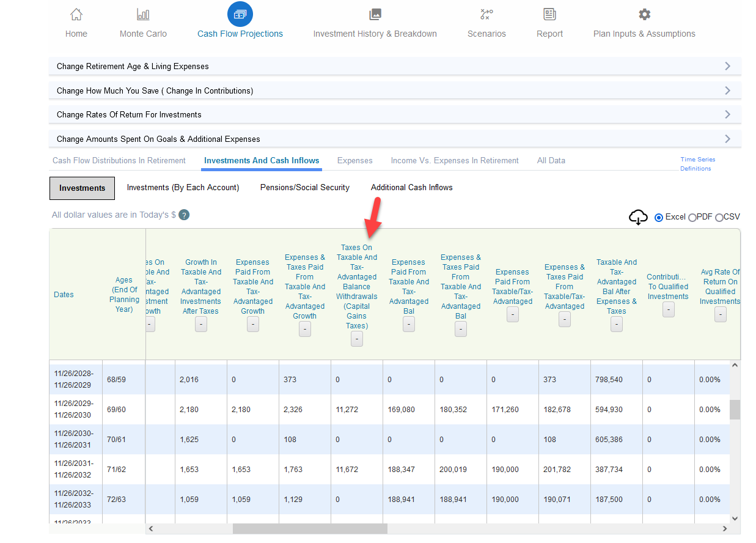Select the CSV export format

(719, 217)
